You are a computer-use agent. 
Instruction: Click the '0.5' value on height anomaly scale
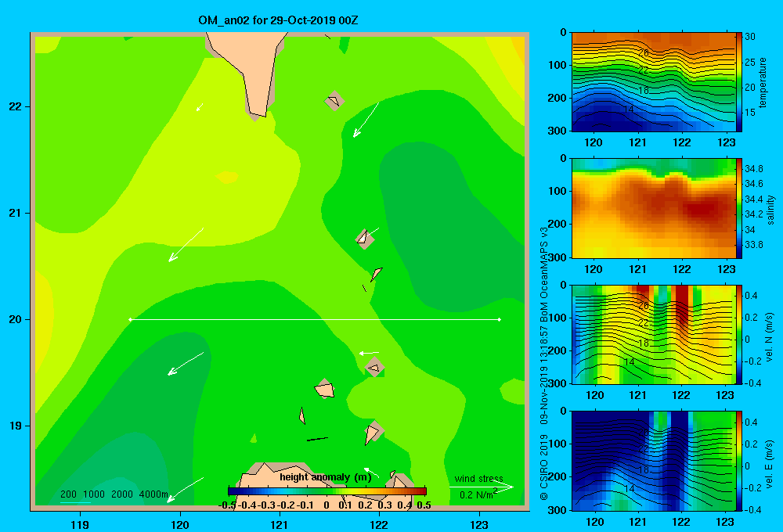[424, 505]
